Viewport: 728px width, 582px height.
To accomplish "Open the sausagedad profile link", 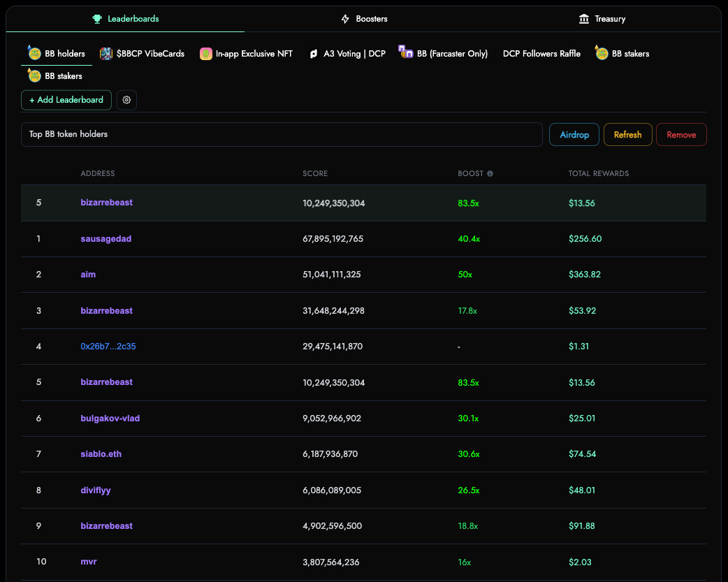I will point(106,239).
